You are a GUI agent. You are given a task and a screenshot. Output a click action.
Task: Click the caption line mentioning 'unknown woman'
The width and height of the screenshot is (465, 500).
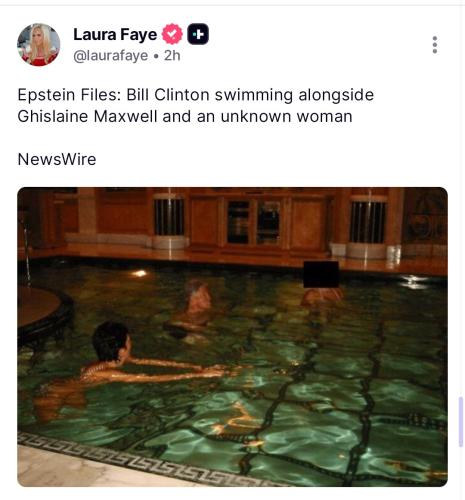[185, 116]
